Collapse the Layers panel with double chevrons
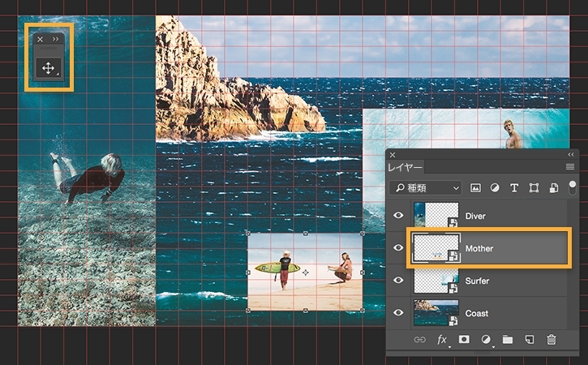588x365 pixels. (570, 155)
